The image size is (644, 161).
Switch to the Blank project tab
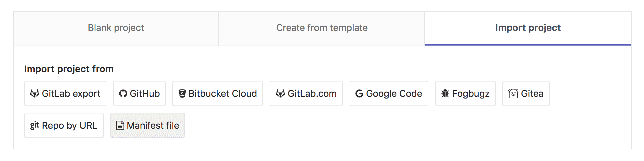pyautogui.click(x=116, y=29)
